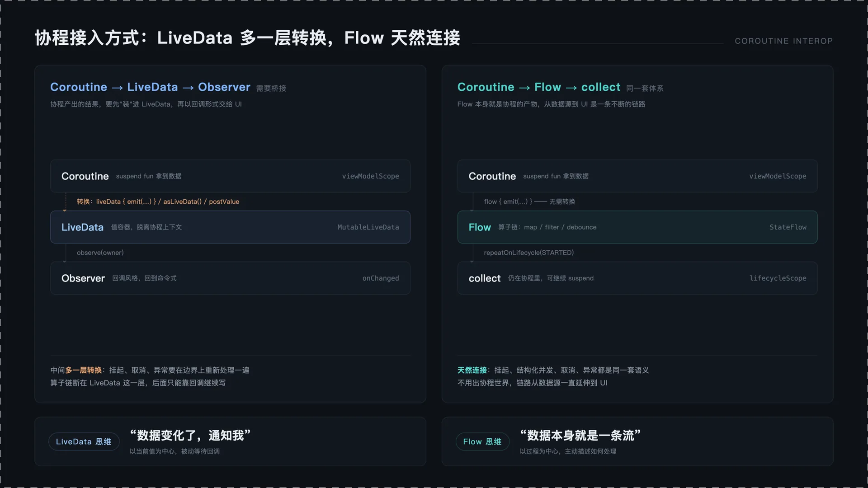The height and width of the screenshot is (488, 868).
Task: Click the right panel subtitle Flow 本身就是协程的产物
Action: point(551,104)
